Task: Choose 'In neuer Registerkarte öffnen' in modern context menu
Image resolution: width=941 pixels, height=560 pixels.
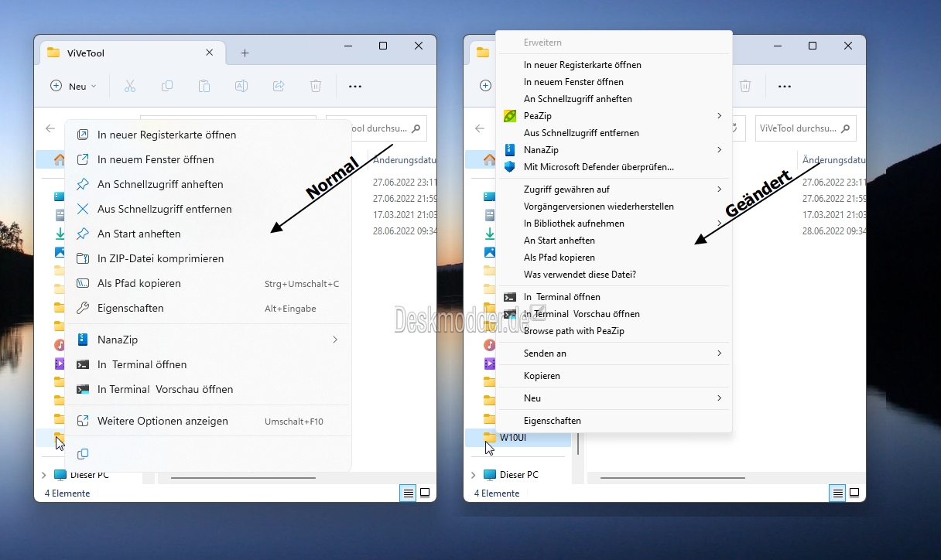Action: coord(208,135)
